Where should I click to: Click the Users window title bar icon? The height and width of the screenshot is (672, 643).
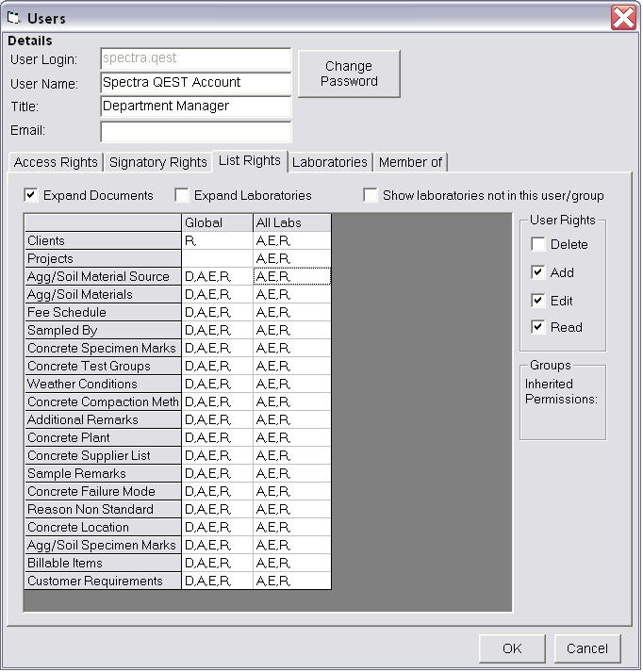(x=14, y=18)
